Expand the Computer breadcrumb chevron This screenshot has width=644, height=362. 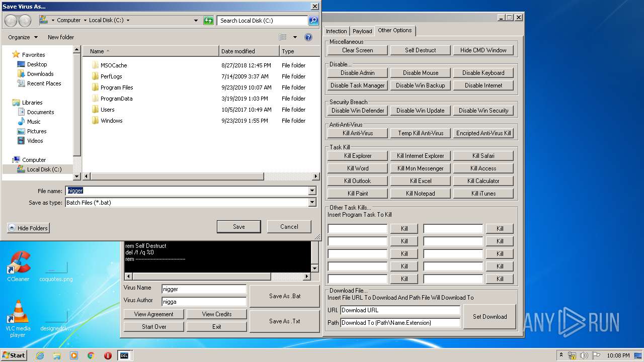pyautogui.click(x=85, y=21)
